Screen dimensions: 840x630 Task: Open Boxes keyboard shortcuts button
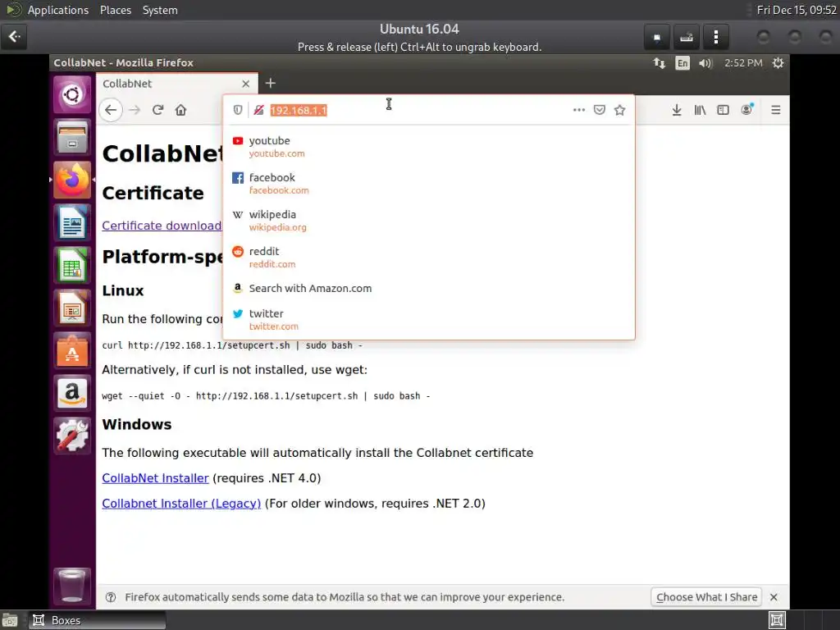click(687, 37)
